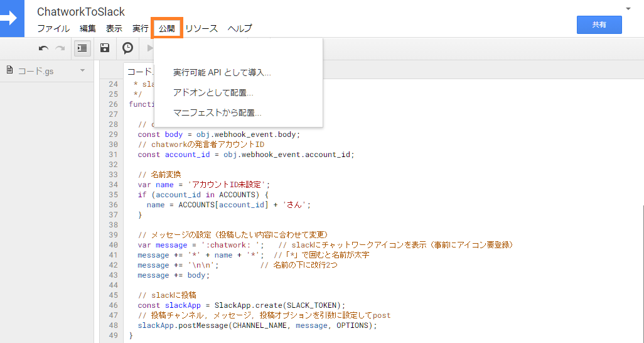The height and width of the screenshot is (343, 644).
Task: Open the ファイル menu
Action: click(53, 28)
